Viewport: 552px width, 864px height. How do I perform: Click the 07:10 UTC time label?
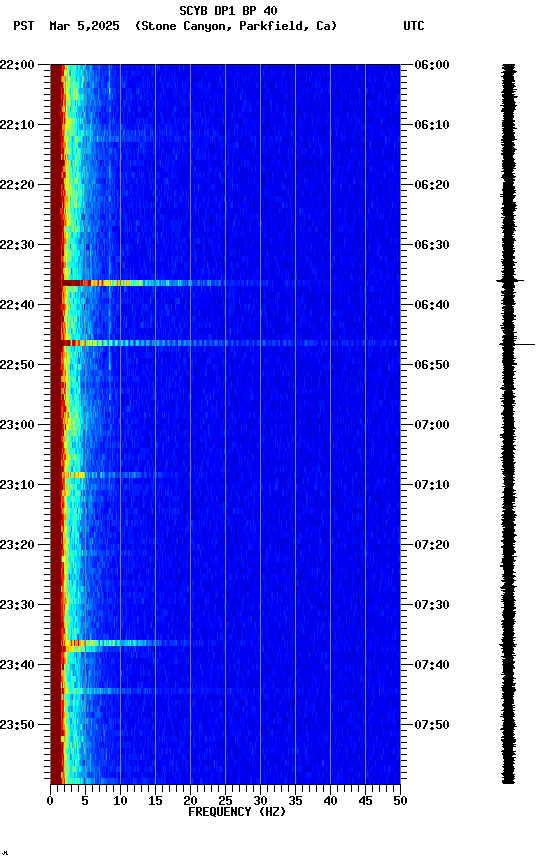tap(432, 485)
